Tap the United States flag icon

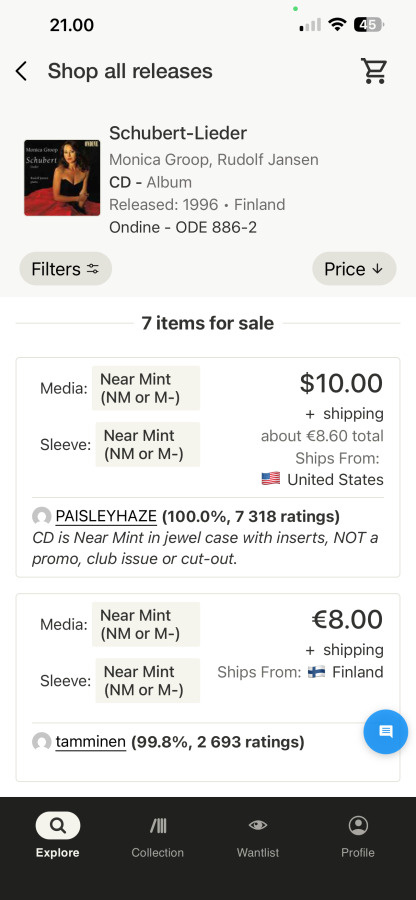pos(271,479)
